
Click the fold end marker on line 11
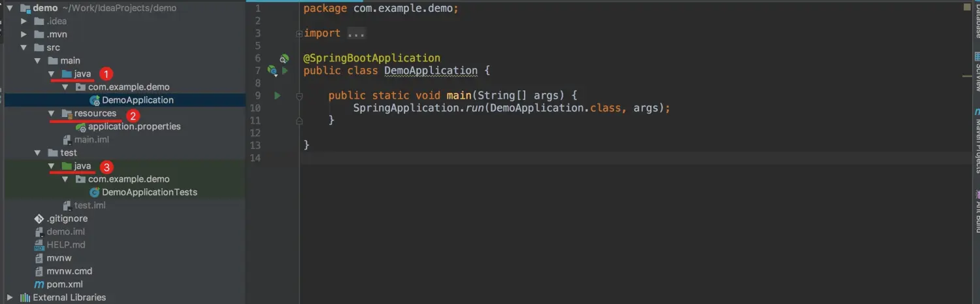pos(299,120)
